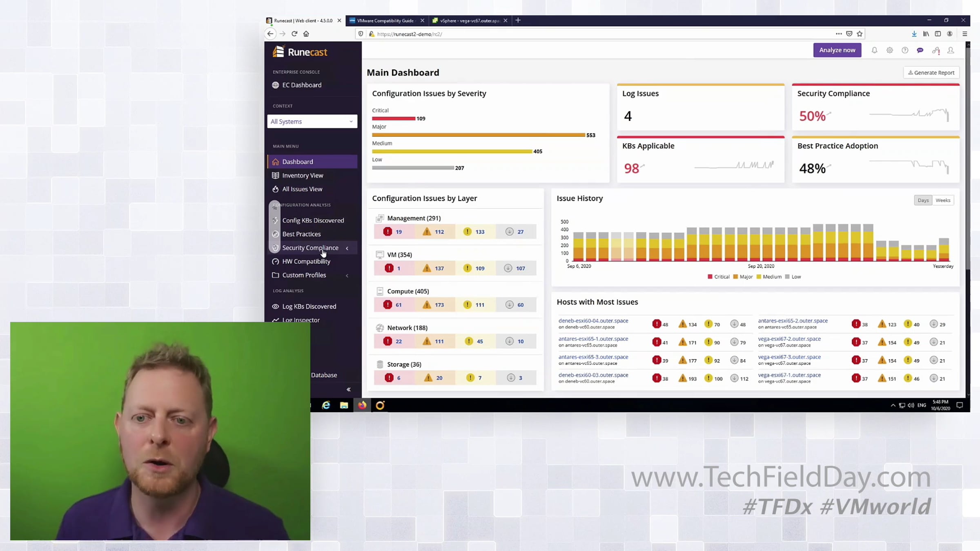Open the feedback chat bubble icon
980x551 pixels.
920,50
